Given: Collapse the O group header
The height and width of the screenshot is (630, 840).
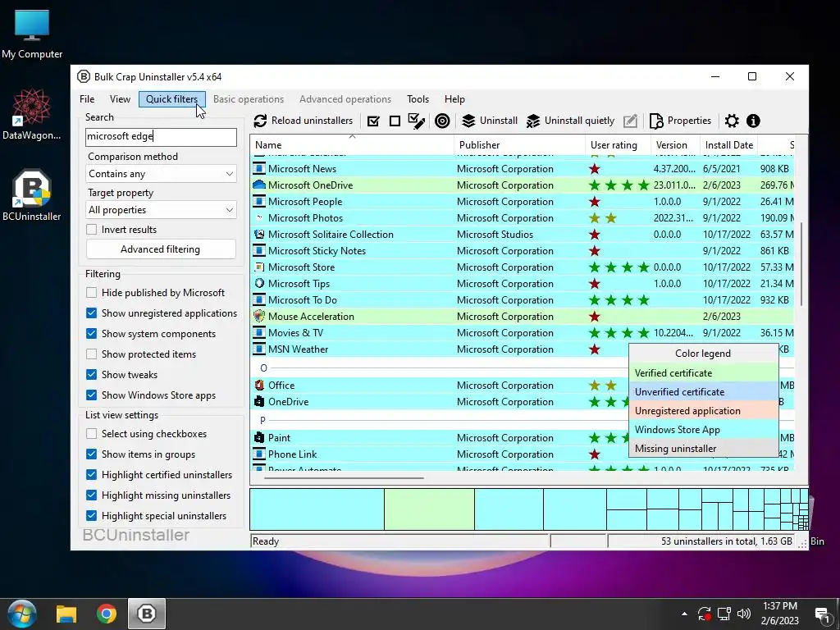Looking at the screenshot, I should pos(263,368).
